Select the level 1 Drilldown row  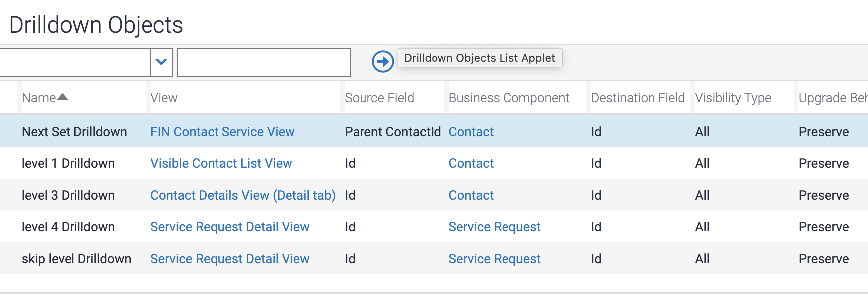(x=68, y=163)
